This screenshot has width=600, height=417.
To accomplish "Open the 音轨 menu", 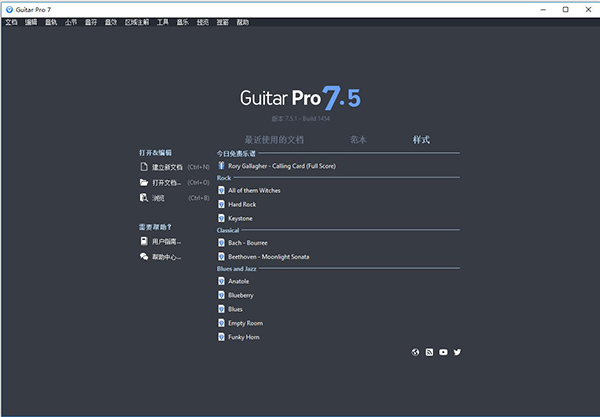I will point(51,22).
